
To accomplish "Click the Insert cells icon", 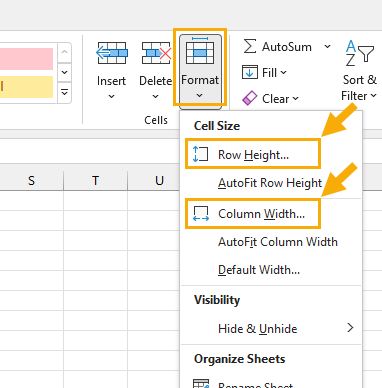I will (x=112, y=53).
